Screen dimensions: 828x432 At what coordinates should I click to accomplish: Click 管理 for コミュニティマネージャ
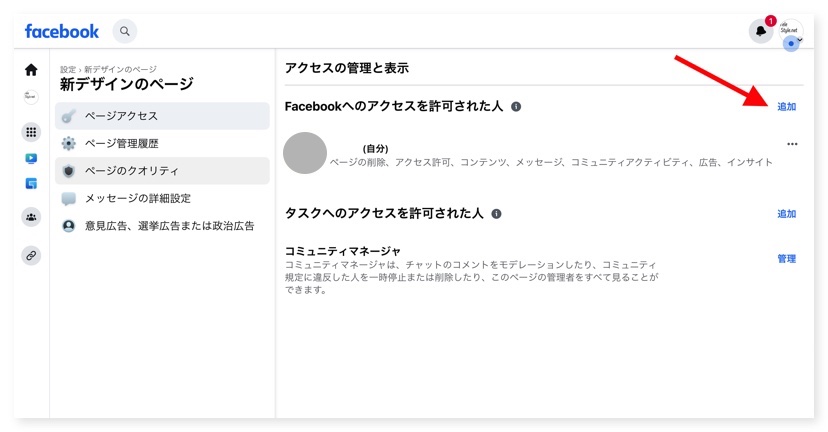point(787,259)
